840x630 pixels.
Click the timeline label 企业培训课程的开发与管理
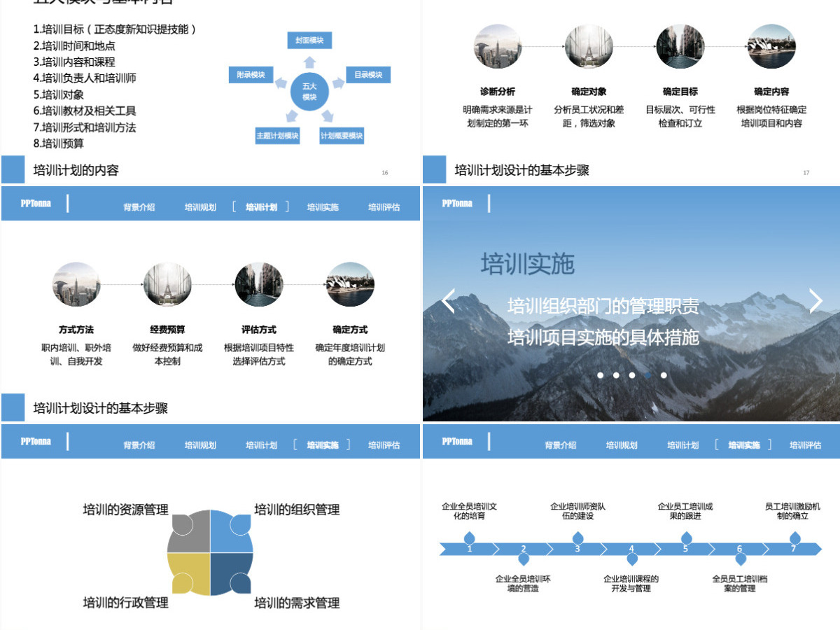point(631,584)
